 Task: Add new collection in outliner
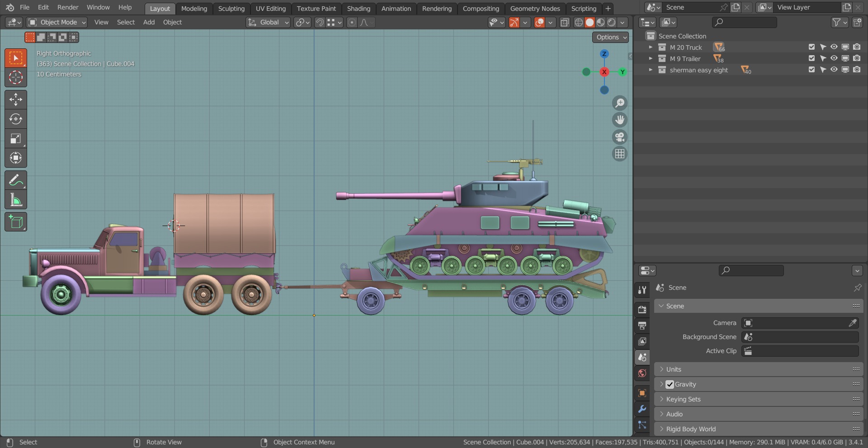[x=857, y=22]
